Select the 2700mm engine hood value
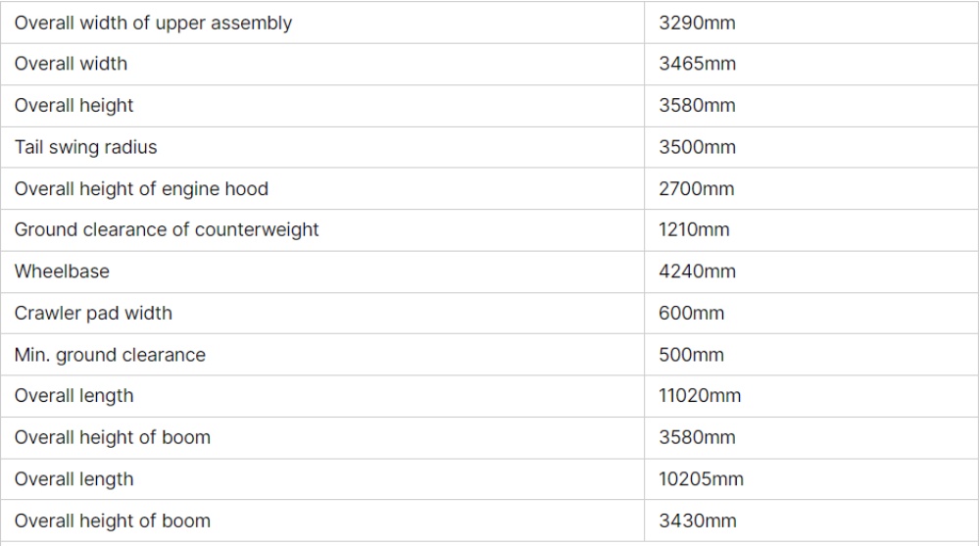 tap(698, 189)
